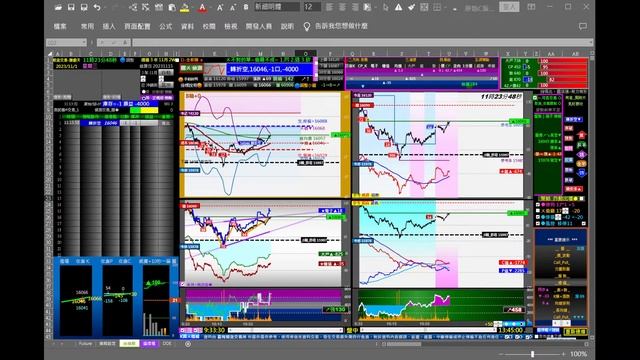Click the formula bar input field
The width and height of the screenshot is (640, 360).
[x=362, y=42]
